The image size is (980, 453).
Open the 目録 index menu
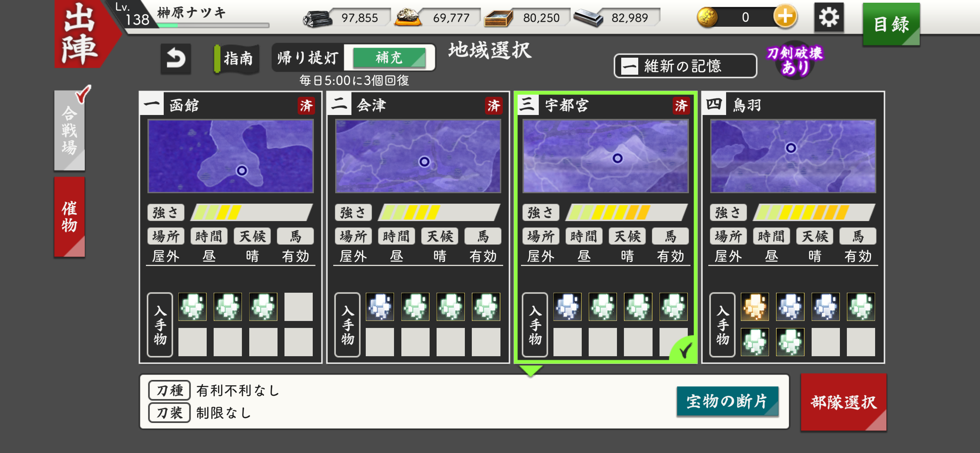tap(891, 24)
